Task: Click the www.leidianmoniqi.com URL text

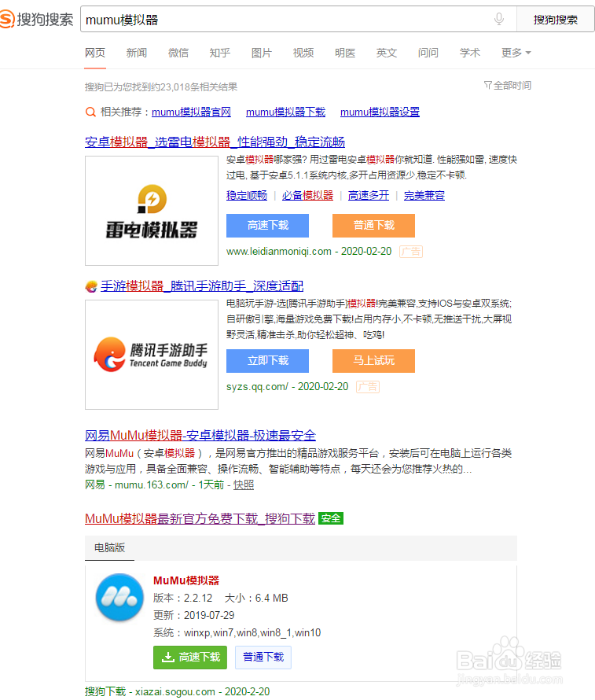Action: coord(279,252)
